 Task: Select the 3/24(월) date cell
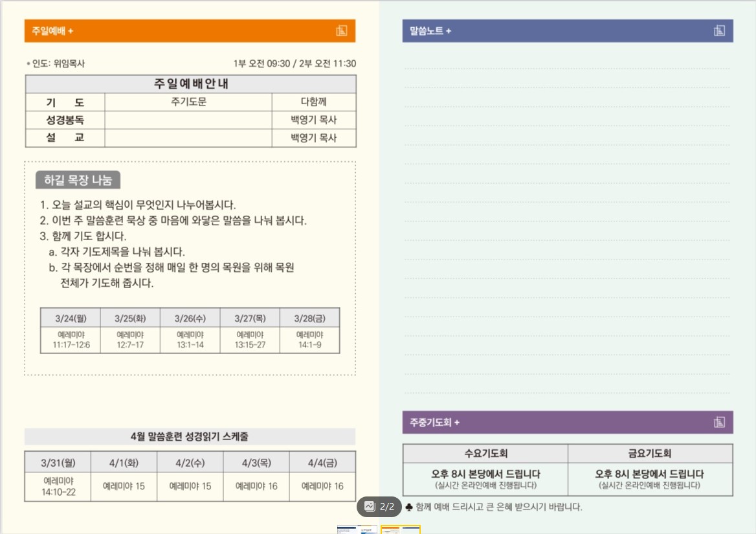pos(70,318)
